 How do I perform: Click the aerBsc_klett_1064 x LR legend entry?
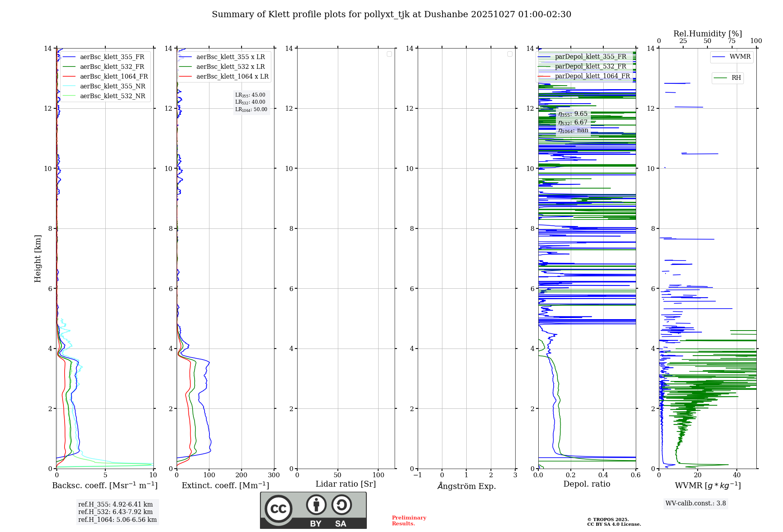coord(232,77)
